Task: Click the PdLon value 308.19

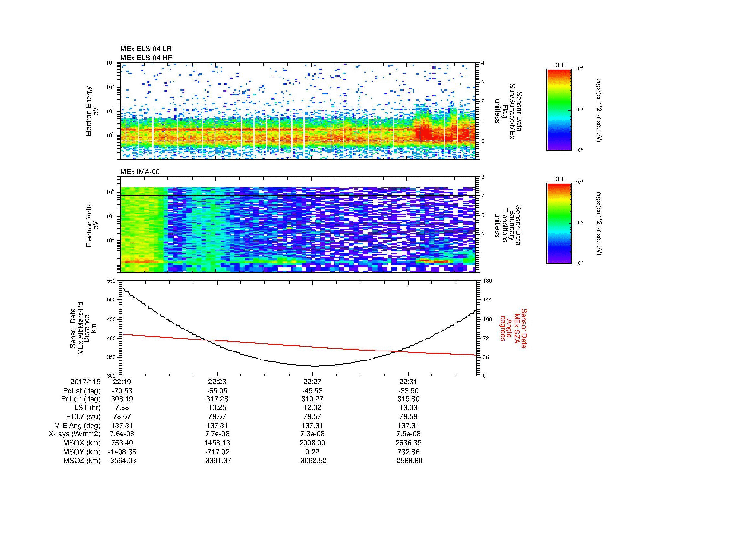Action: coord(122,399)
